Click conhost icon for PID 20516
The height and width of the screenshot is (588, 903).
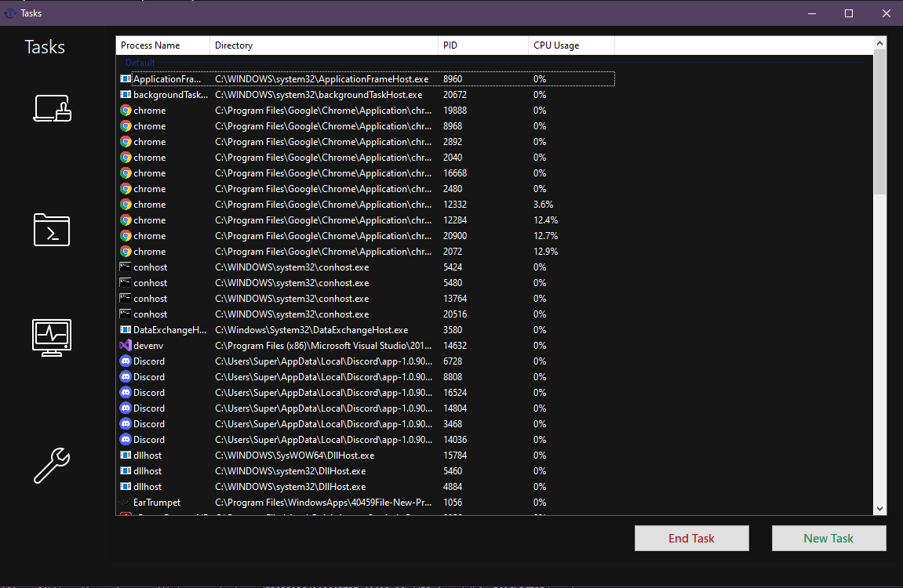[x=126, y=314]
